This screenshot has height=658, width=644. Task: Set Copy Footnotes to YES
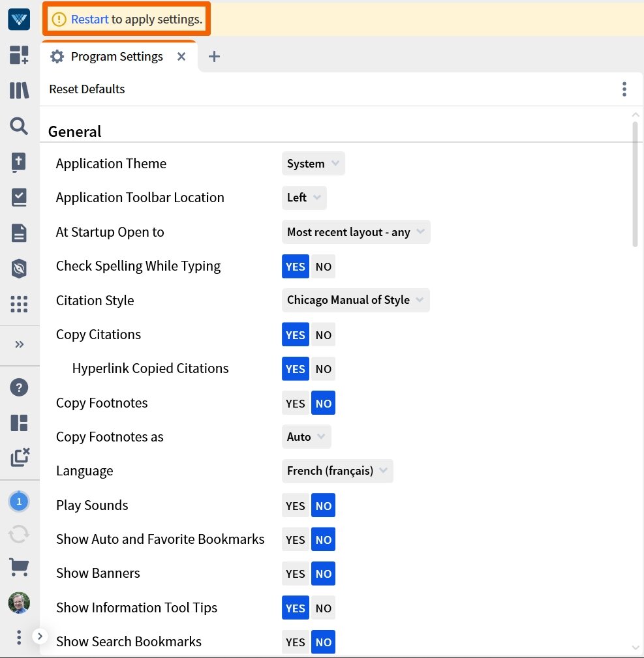[x=296, y=403]
